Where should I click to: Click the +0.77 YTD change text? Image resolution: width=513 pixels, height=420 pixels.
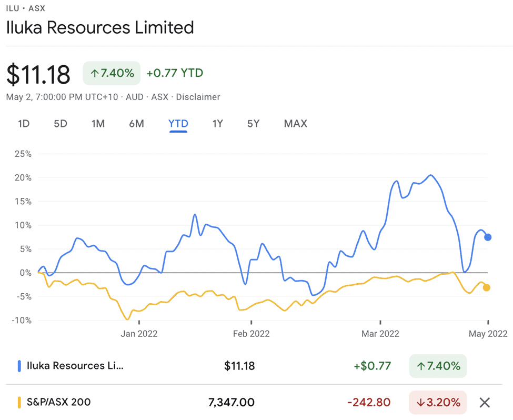click(x=175, y=73)
